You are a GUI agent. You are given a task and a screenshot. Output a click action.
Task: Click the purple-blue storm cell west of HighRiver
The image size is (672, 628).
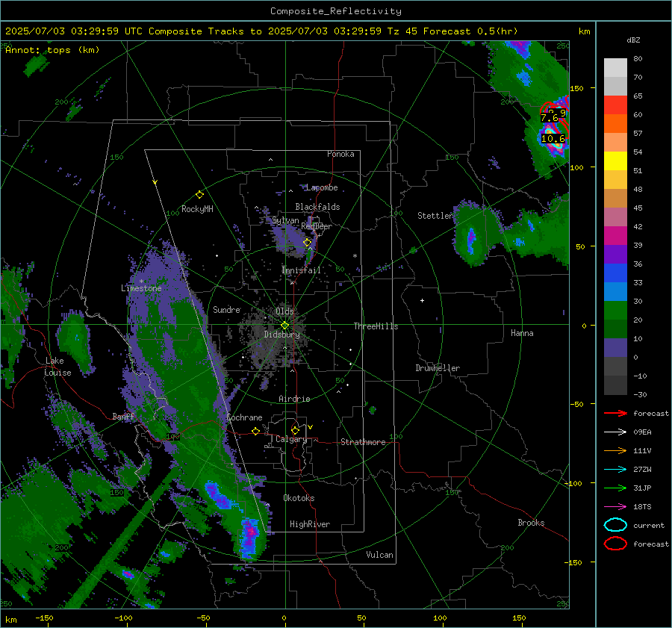(x=249, y=538)
